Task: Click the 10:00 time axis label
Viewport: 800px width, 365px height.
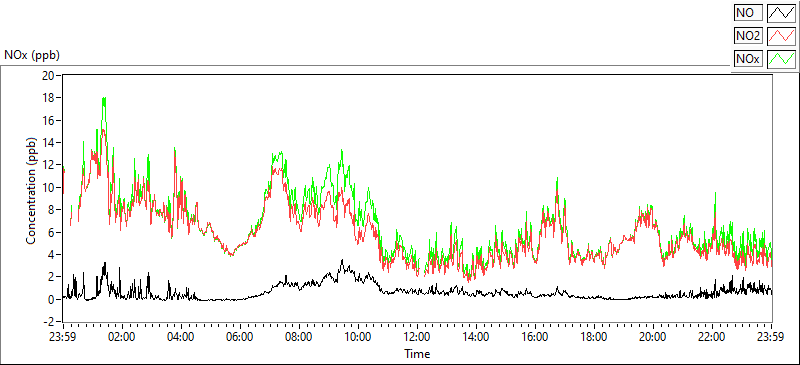Action: point(359,337)
